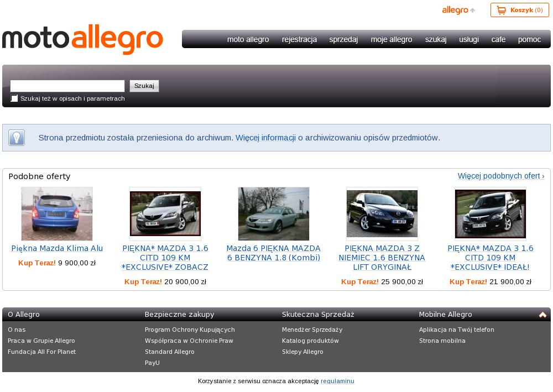553x392 pixels.
Task: Open Piękna Mazda Klima Alu listing
Action: click(57, 248)
